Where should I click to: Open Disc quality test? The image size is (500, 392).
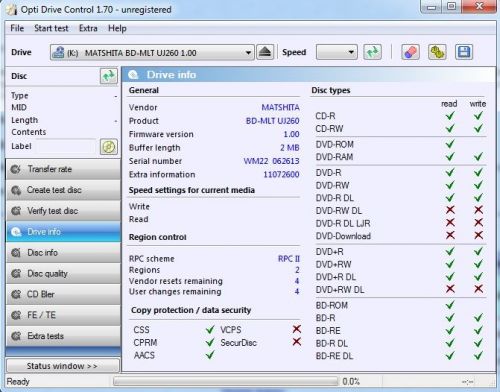[63, 274]
